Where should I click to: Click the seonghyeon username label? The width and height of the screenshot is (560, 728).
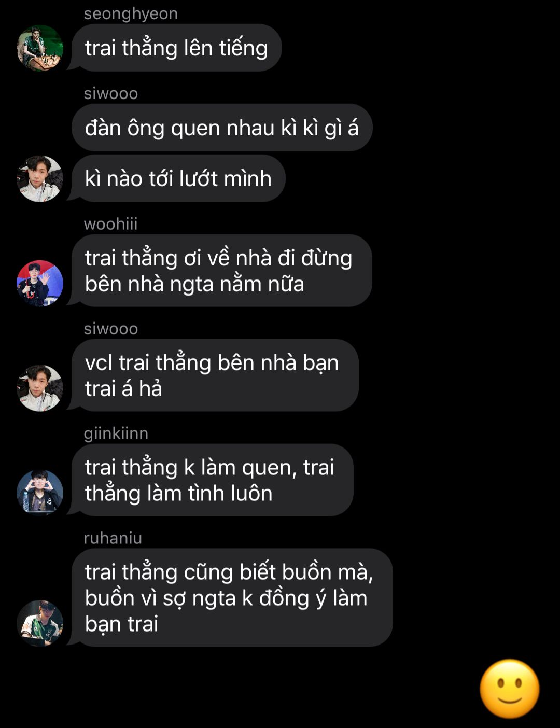click(x=131, y=13)
